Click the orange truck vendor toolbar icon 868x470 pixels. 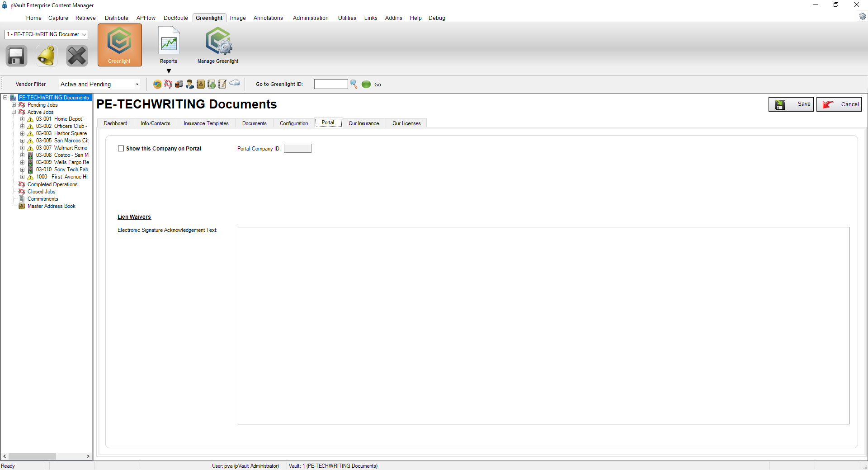[x=179, y=84]
